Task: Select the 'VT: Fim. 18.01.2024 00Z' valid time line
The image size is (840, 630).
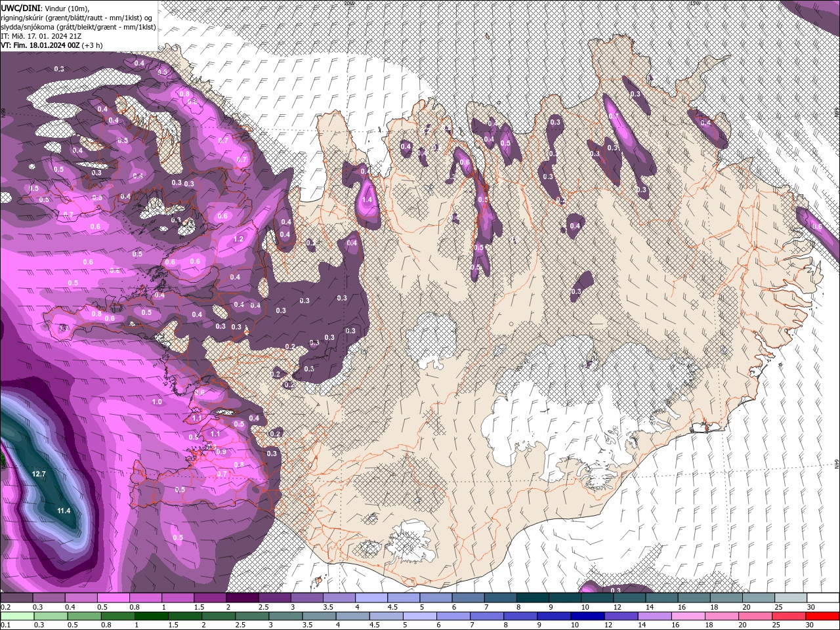Action: [51, 45]
